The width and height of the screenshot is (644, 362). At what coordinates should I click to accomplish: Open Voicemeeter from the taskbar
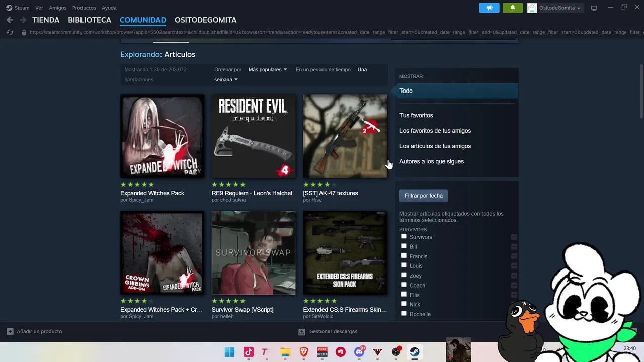[x=322, y=352]
